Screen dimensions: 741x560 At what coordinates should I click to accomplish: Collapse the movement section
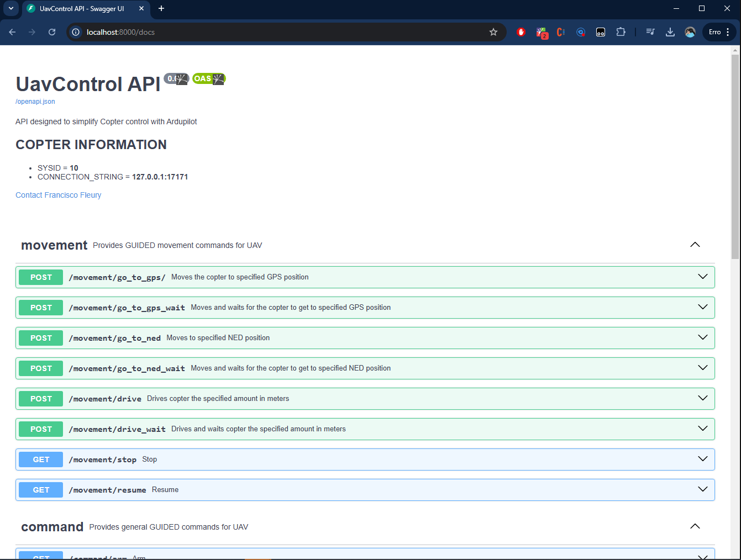(695, 245)
